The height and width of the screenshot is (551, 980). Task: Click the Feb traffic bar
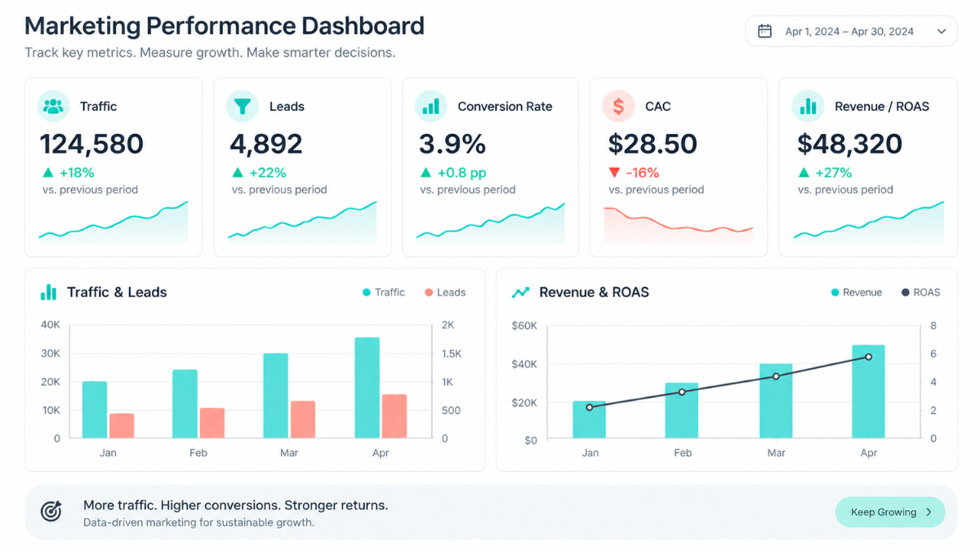click(185, 404)
